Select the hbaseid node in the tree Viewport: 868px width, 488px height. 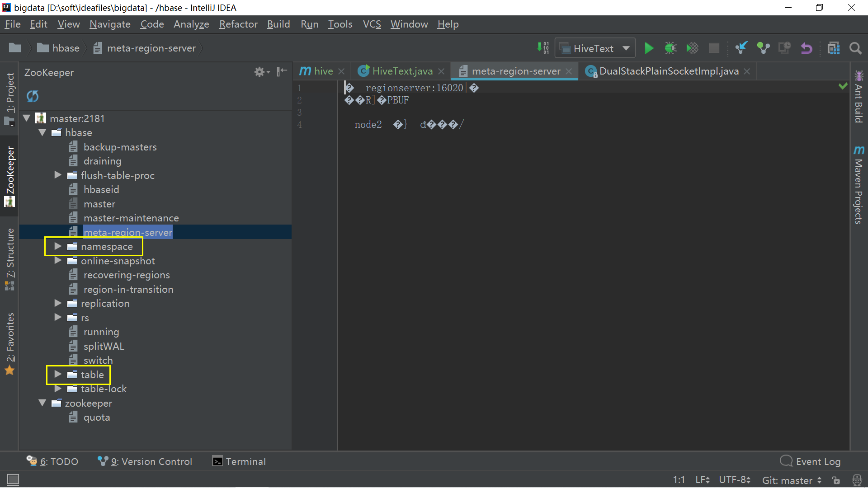point(101,189)
